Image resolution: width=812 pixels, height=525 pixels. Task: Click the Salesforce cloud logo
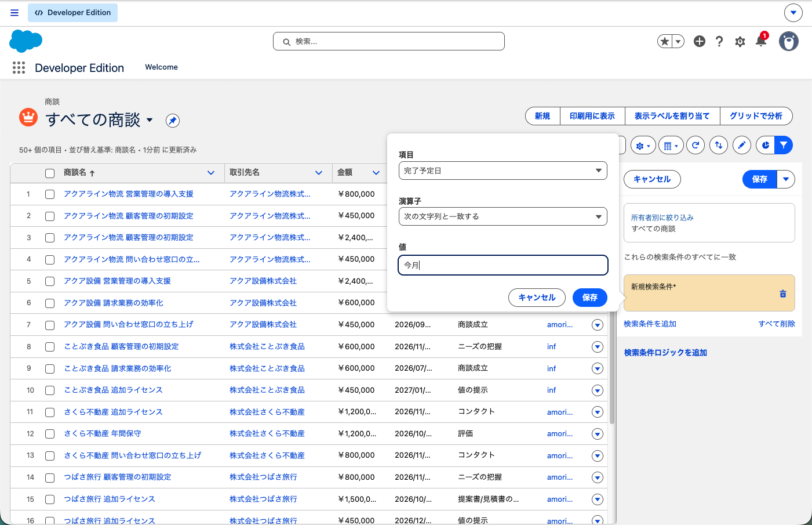[26, 41]
